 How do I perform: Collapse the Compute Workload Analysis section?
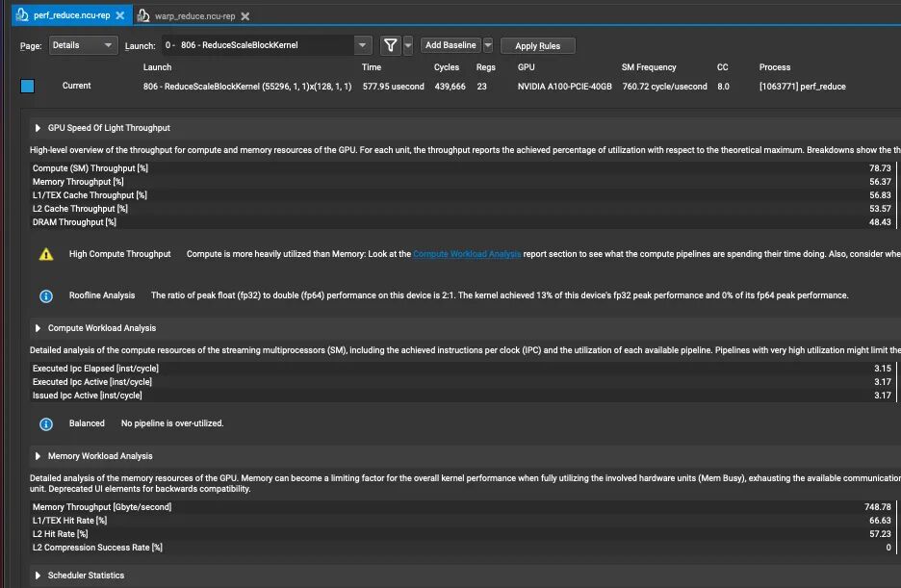tap(38, 328)
